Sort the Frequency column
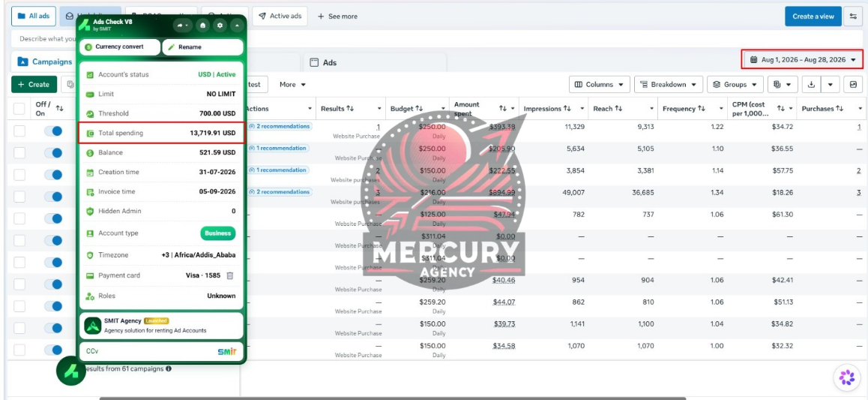 pos(702,109)
